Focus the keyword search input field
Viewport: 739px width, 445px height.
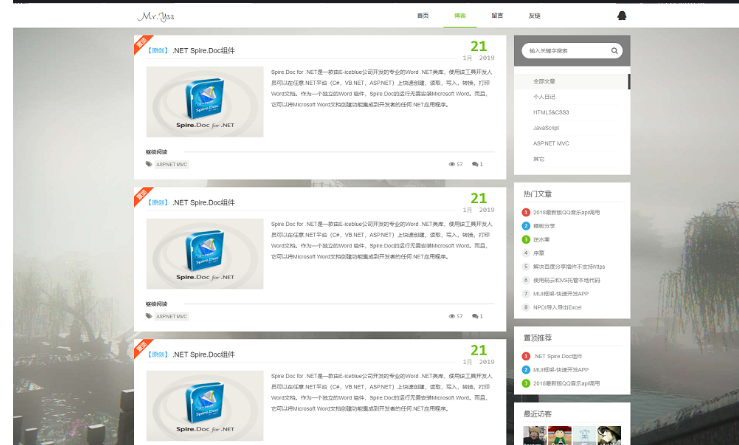coord(556,50)
